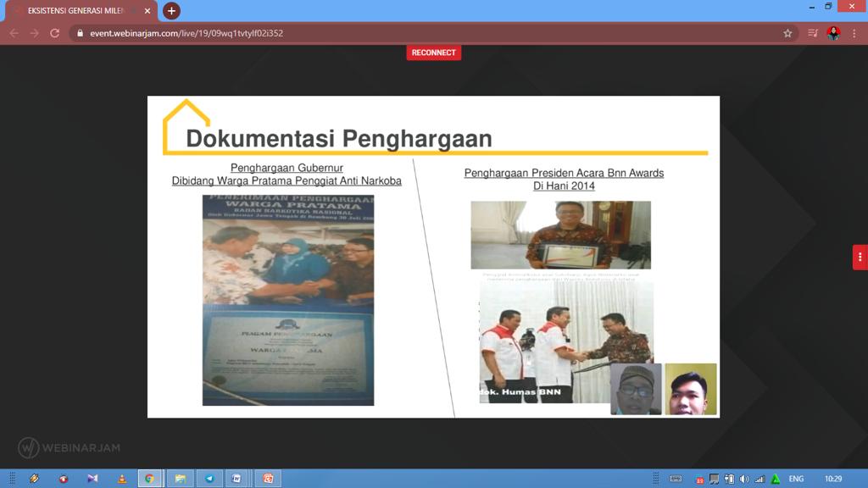Bookmark this page with the star icon
Image resolution: width=868 pixels, height=488 pixels.
787,33
